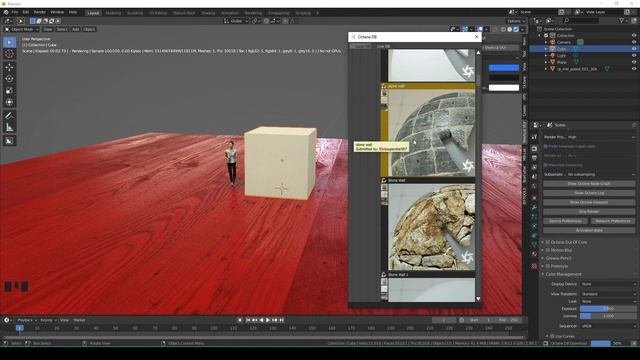Select the Add Cube tool
Screen dimensions: 640x360
pos(9,141)
